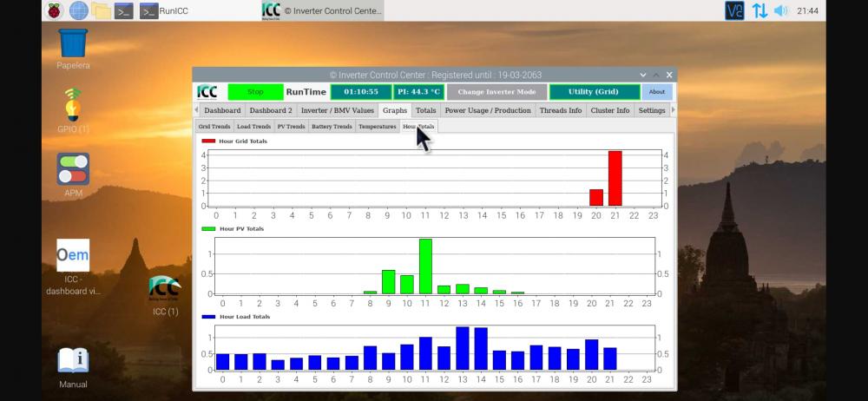Switch to the Dashboard 2 tab
The image size is (868, 401).
pyautogui.click(x=271, y=110)
